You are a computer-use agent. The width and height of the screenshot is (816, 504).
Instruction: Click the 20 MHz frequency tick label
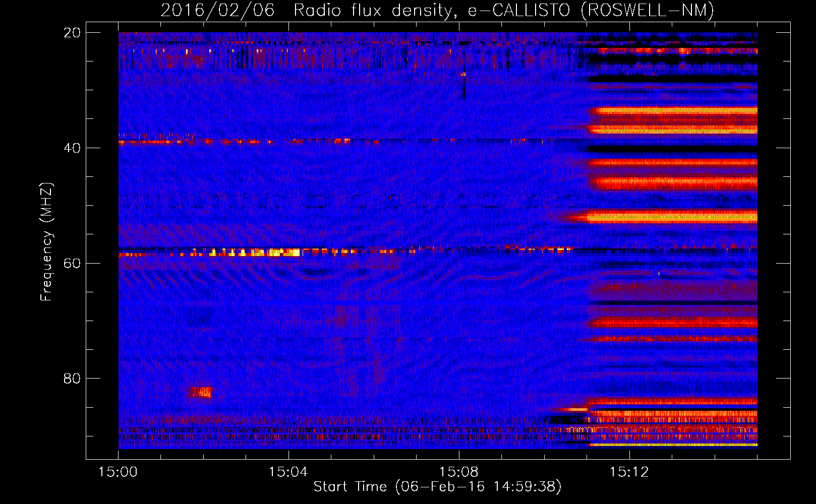click(x=72, y=33)
